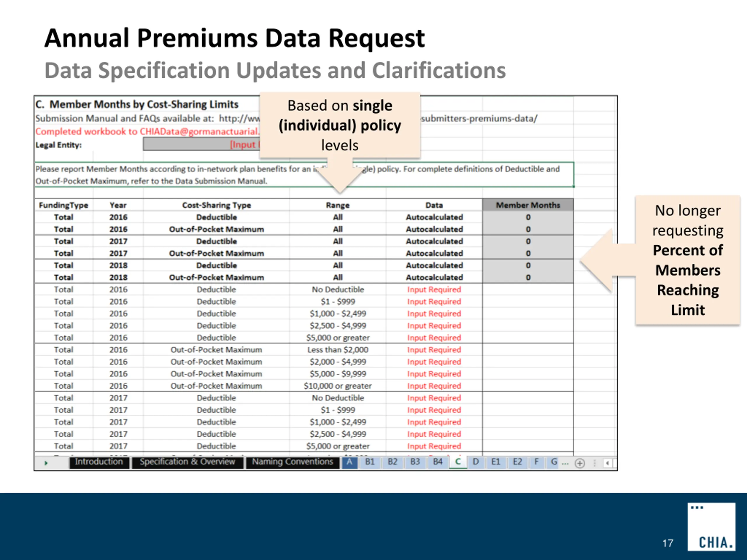Select Member Months cell for 2016 No Deductible
747x560 pixels.
528,290
